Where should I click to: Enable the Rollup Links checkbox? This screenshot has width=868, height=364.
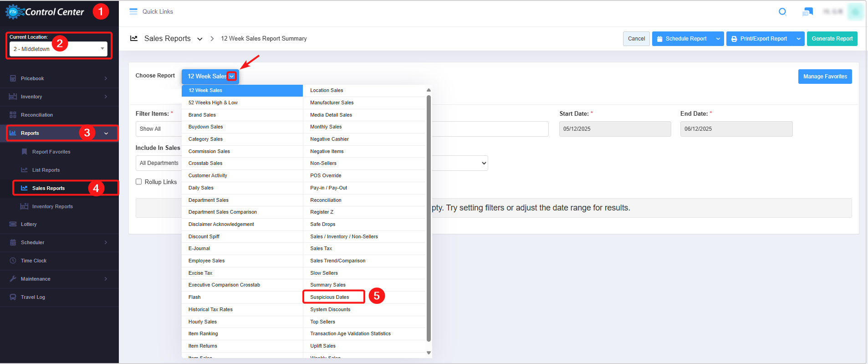[x=139, y=182]
